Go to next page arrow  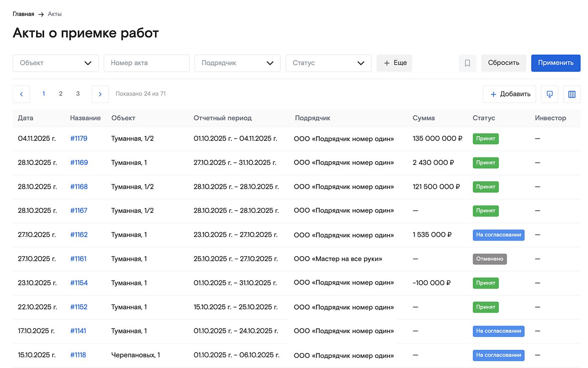pos(100,94)
